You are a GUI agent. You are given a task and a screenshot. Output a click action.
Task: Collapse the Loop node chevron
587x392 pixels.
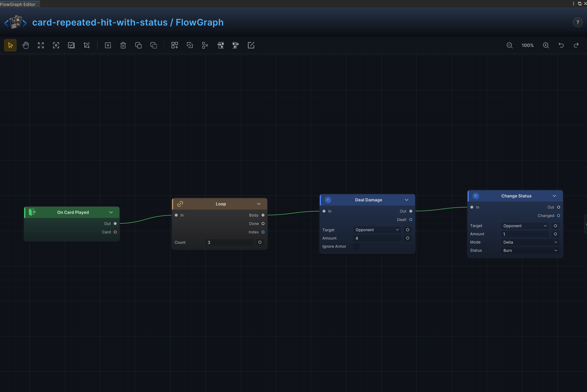tap(259, 204)
